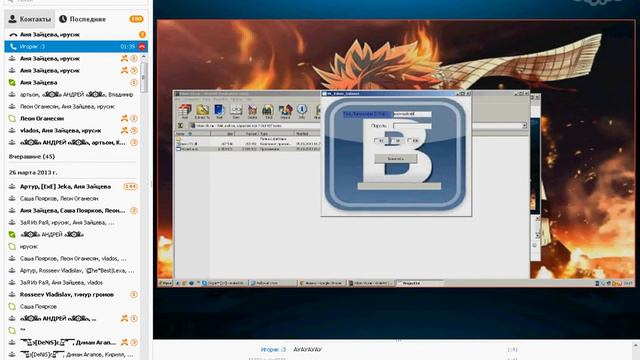Image resolution: width=640 pixels, height=360 pixels.
Task: Click the Add icon in the WinRAR toolbar
Action: pyautogui.click(x=185, y=111)
